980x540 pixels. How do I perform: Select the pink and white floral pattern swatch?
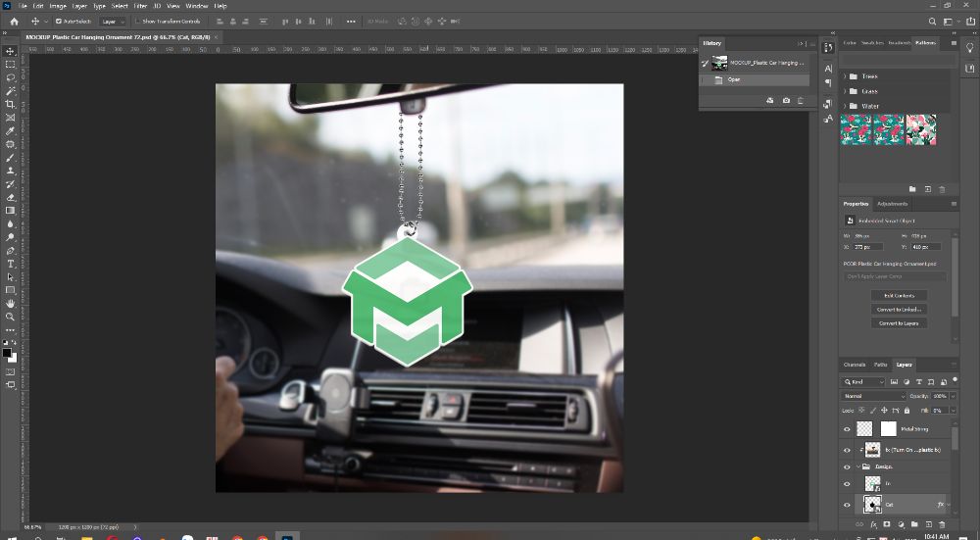[x=921, y=129]
